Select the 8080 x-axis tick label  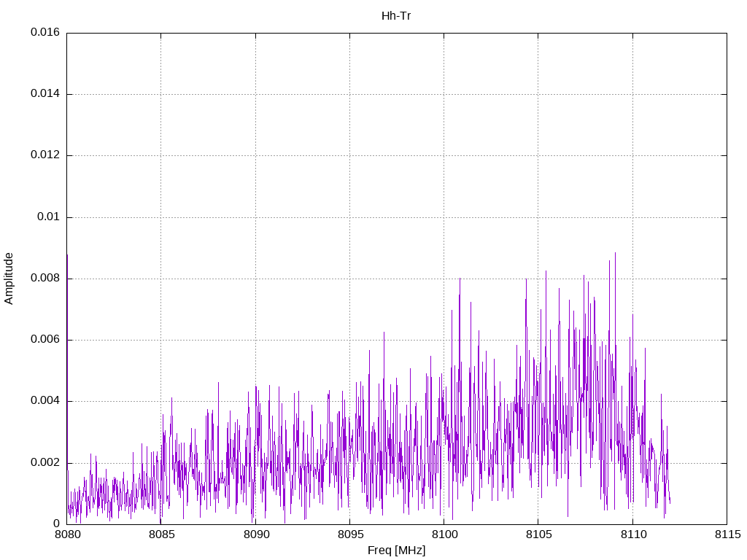[66, 534]
